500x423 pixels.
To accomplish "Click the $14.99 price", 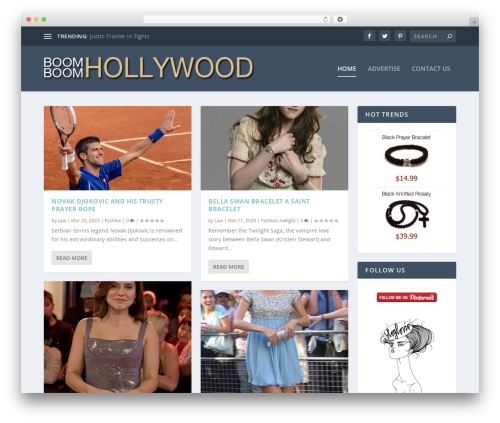I will (x=406, y=178).
